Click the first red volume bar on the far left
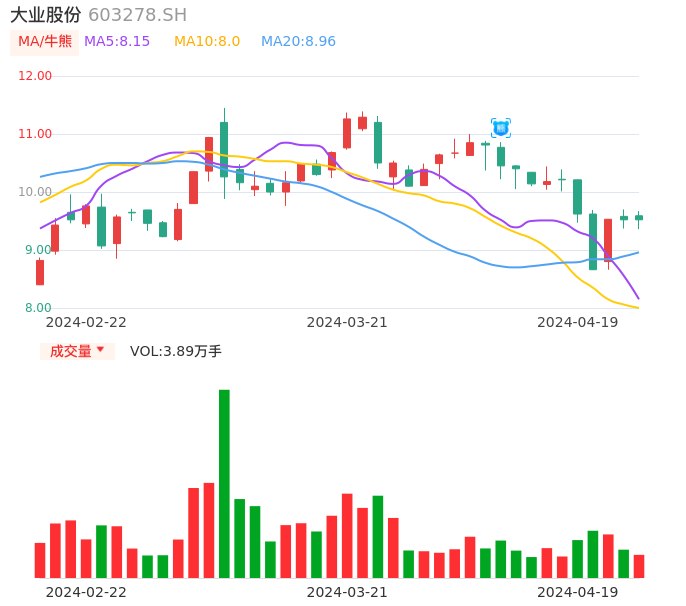686x606 pixels. (40, 560)
